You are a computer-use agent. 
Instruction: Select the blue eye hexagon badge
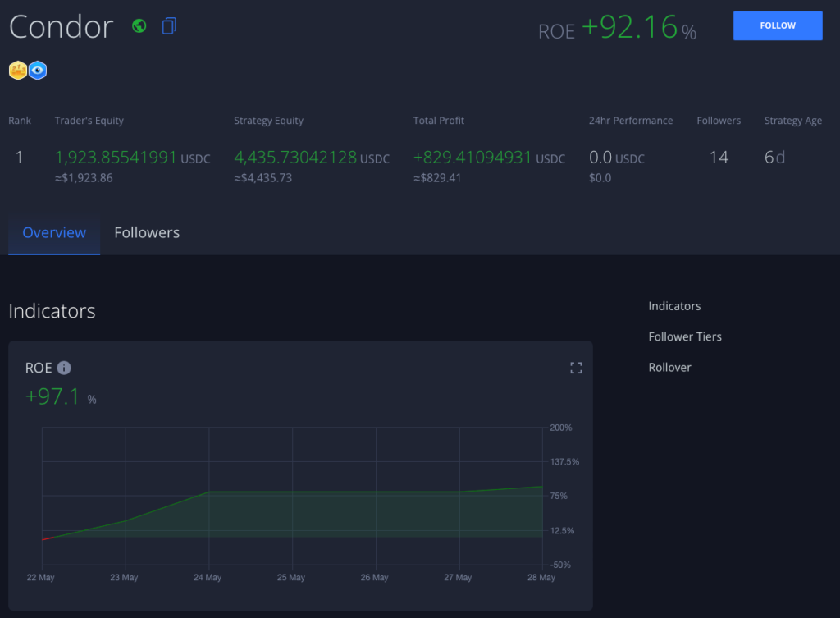click(36, 71)
